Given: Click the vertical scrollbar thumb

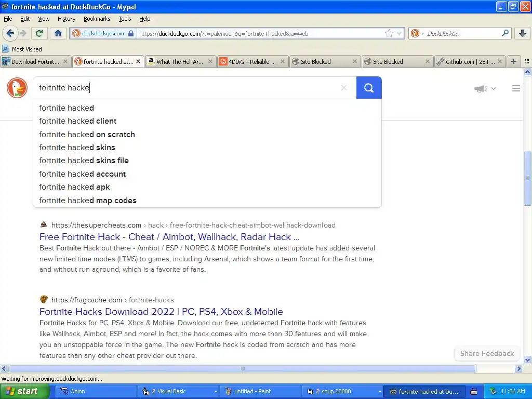Looking at the screenshot, I should point(527,178).
